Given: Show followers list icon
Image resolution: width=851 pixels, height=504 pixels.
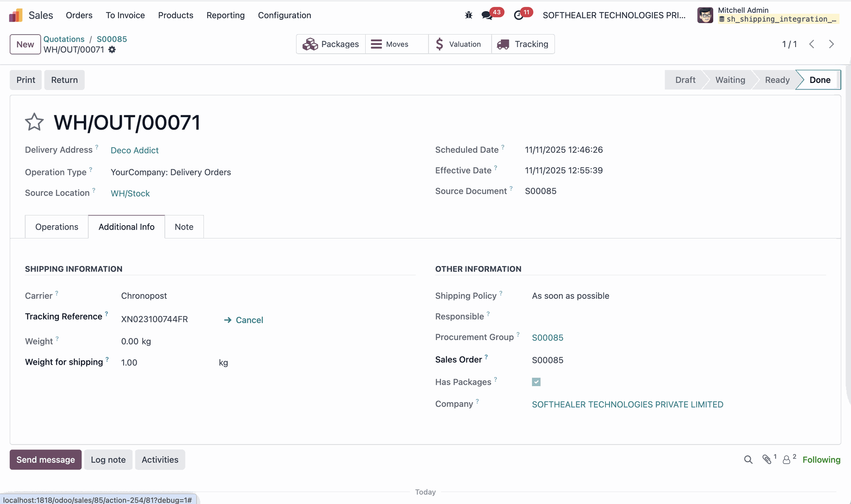Looking at the screenshot, I should point(787,460).
